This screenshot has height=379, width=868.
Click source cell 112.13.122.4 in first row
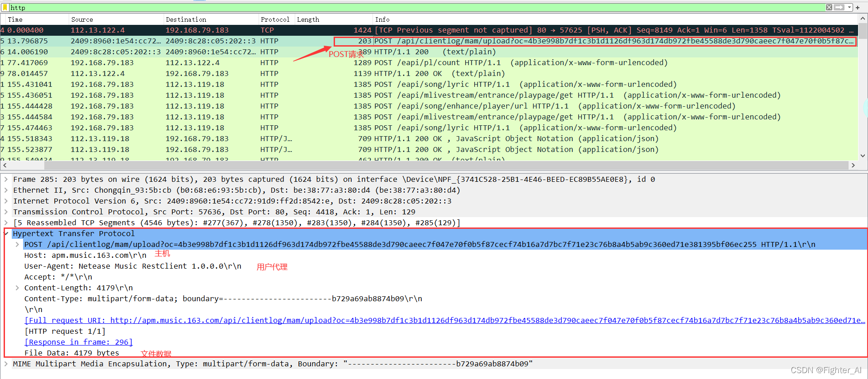[x=98, y=30]
